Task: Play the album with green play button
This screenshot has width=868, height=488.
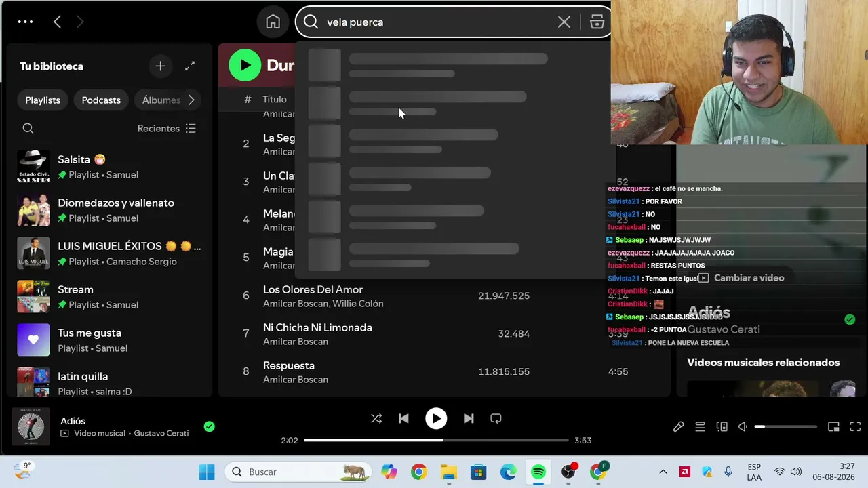Action: tap(245, 65)
